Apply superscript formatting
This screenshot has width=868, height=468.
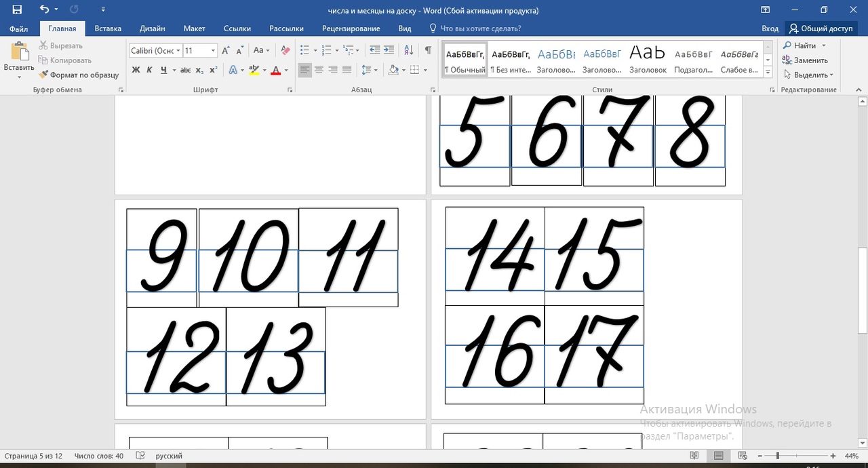tap(213, 70)
